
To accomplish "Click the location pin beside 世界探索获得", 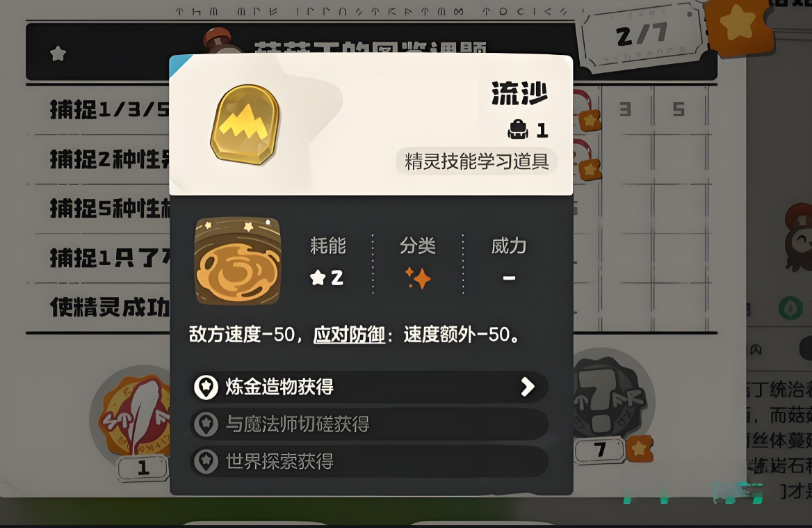I will coord(206,461).
